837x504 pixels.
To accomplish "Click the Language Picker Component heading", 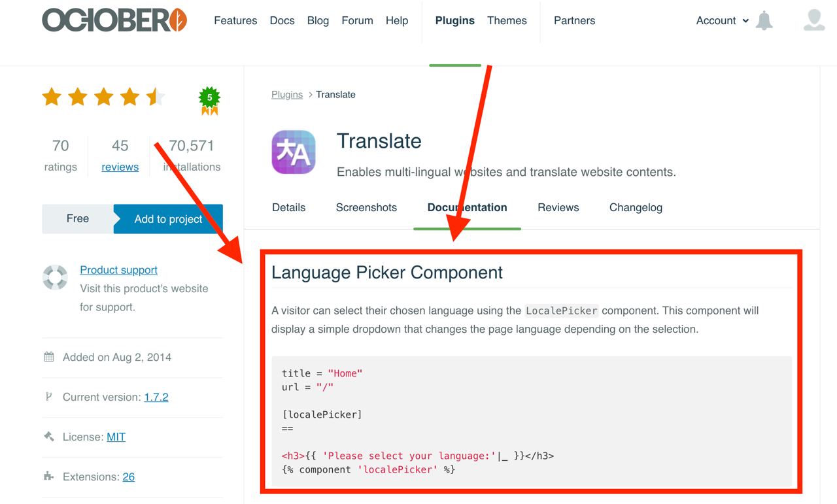I will click(387, 272).
